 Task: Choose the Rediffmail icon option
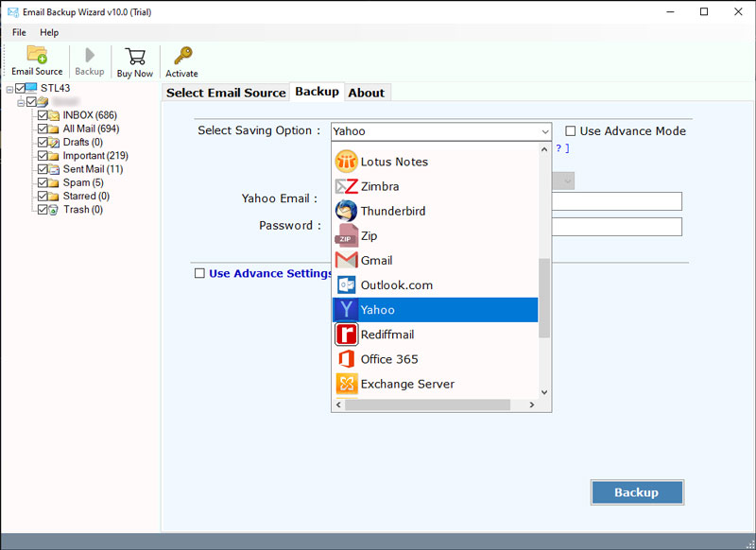pos(346,334)
